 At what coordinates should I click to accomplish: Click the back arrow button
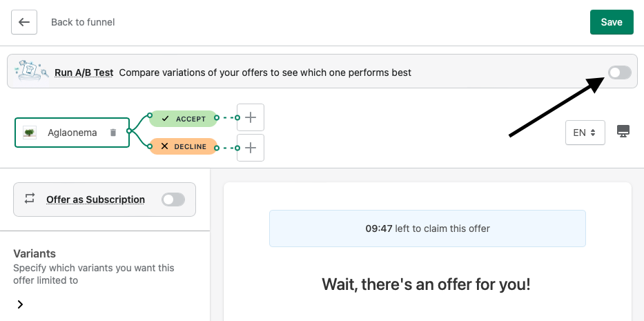[x=24, y=22]
